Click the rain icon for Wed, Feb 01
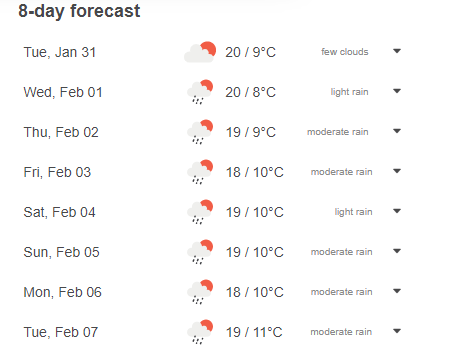The image size is (458, 362). tap(200, 92)
